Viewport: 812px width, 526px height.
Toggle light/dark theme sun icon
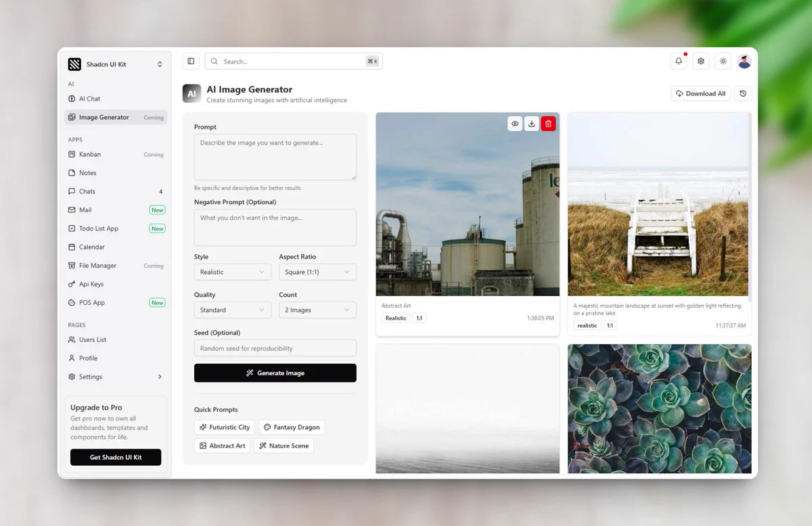coord(723,61)
